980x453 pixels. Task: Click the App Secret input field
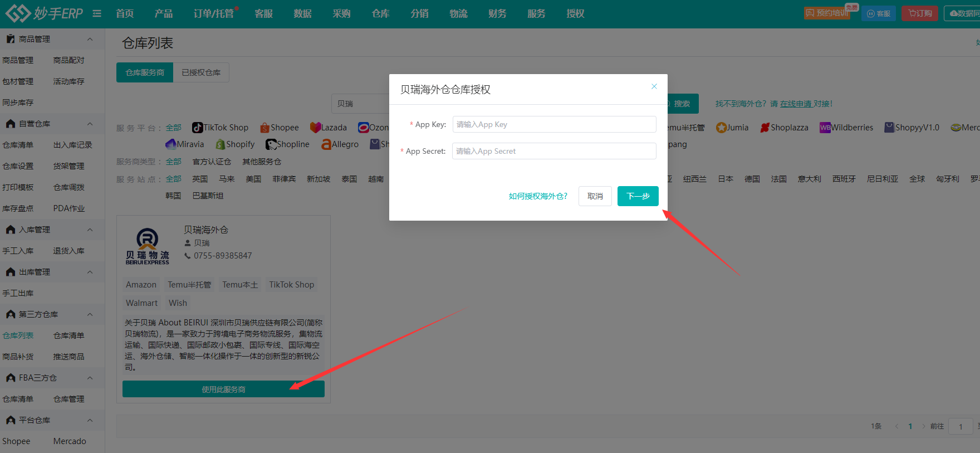(555, 151)
